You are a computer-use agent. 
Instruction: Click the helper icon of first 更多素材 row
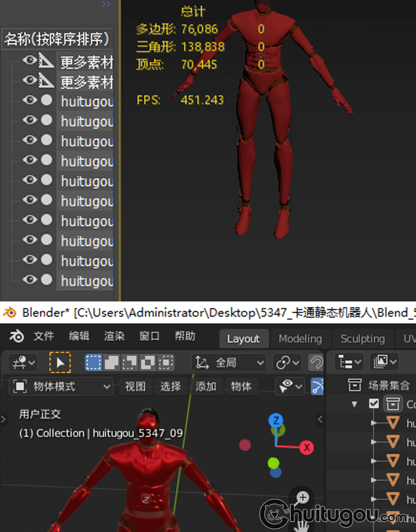[47, 62]
